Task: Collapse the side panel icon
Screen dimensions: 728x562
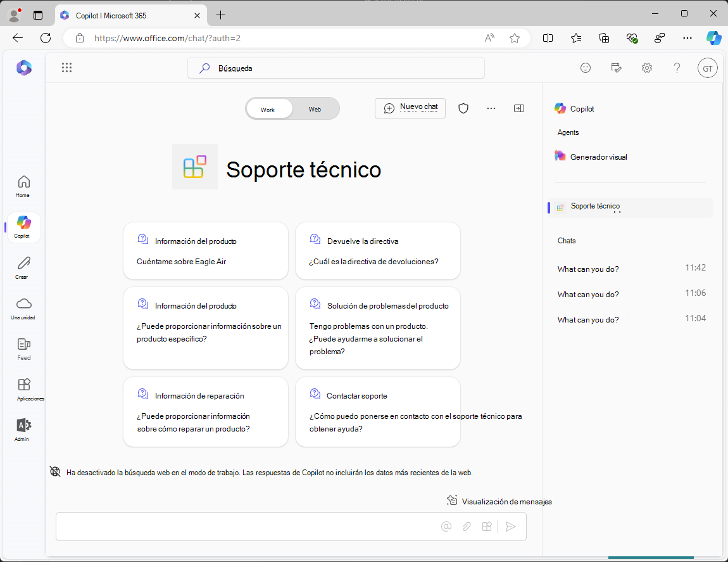Action: 519,108
